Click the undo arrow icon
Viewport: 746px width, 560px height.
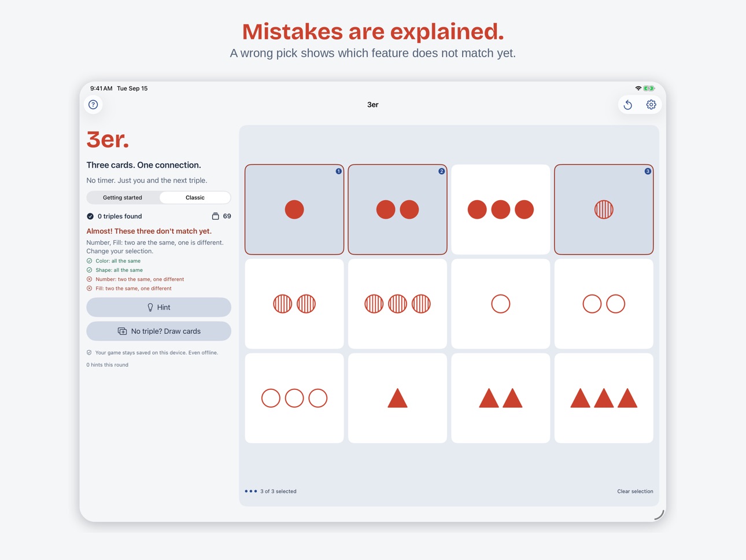[x=628, y=105]
